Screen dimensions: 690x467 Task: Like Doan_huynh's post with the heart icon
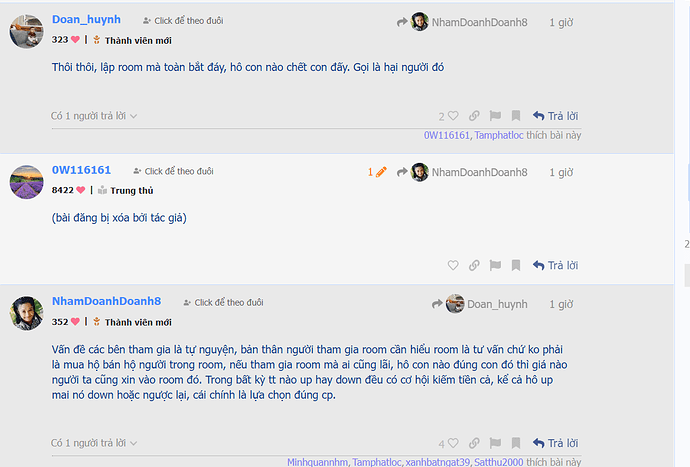[x=453, y=116]
